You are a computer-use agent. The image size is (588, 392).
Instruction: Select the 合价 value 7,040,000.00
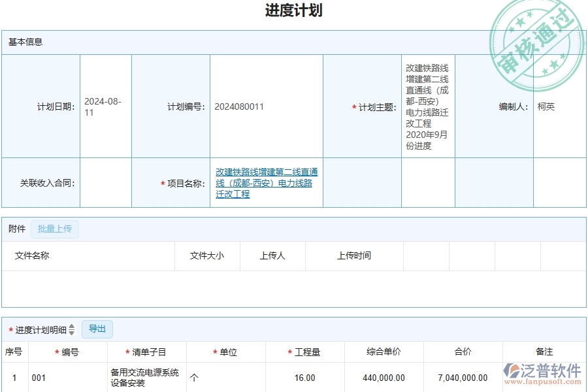[x=463, y=378]
